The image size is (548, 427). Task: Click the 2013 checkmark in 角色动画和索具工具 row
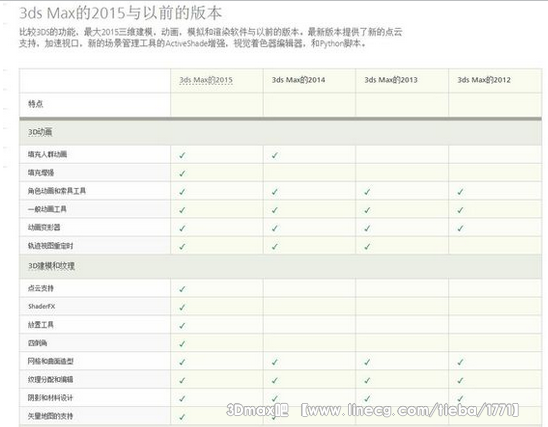click(367, 191)
